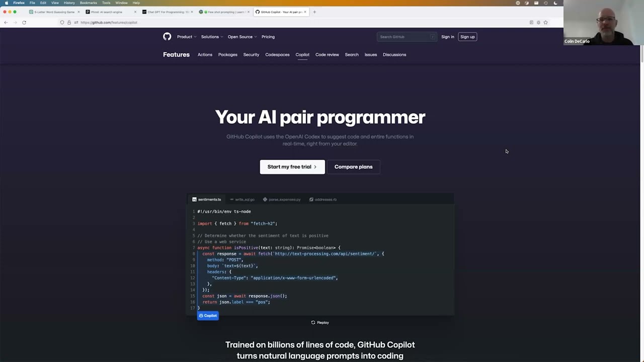This screenshot has height=362, width=644.
Task: Open the Actions feature link
Action: [x=205, y=55]
